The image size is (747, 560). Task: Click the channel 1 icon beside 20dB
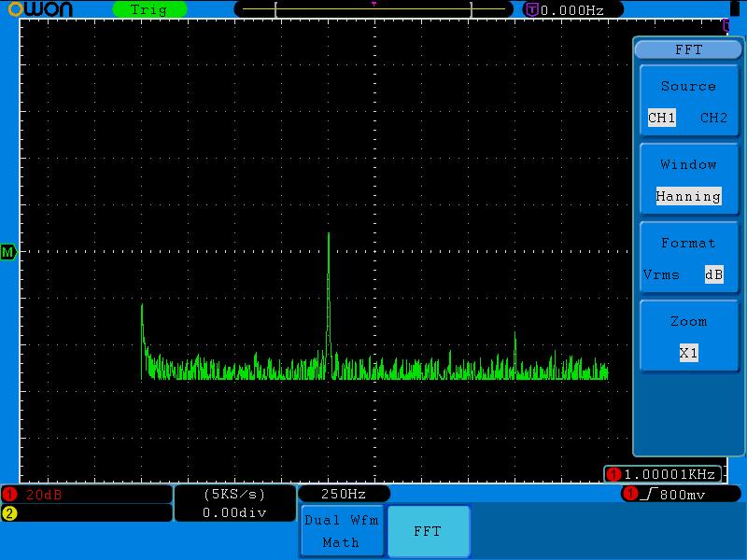point(9,495)
